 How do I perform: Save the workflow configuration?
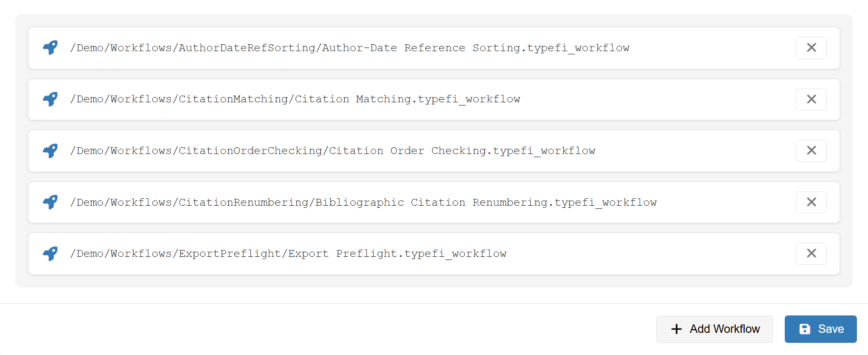point(821,329)
